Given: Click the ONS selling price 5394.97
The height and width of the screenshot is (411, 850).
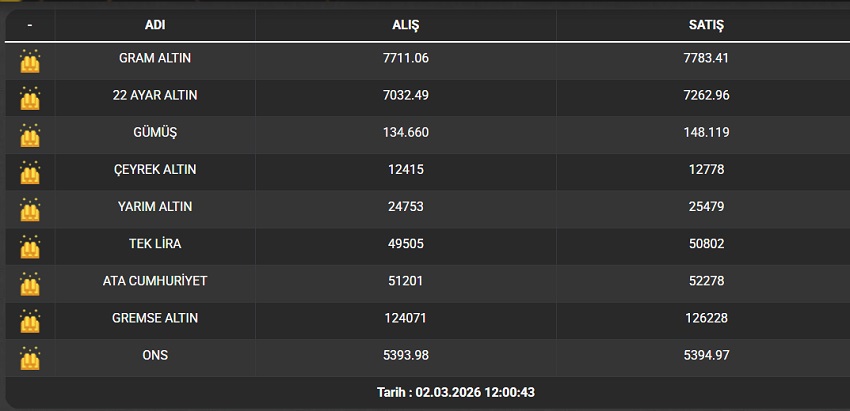Looking at the screenshot, I should pos(706,355).
